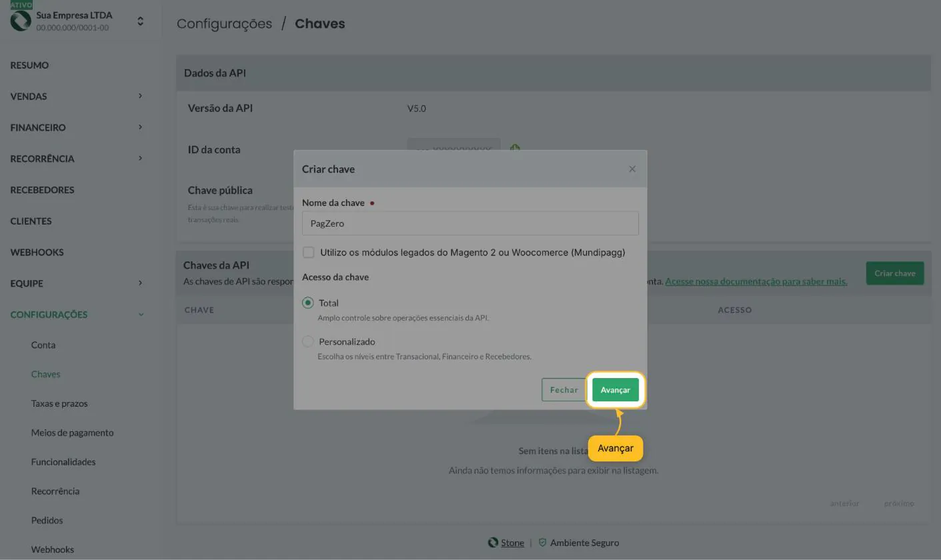This screenshot has height=560, width=941.
Task: Expand the Recorrência menu section
Action: (x=140, y=159)
